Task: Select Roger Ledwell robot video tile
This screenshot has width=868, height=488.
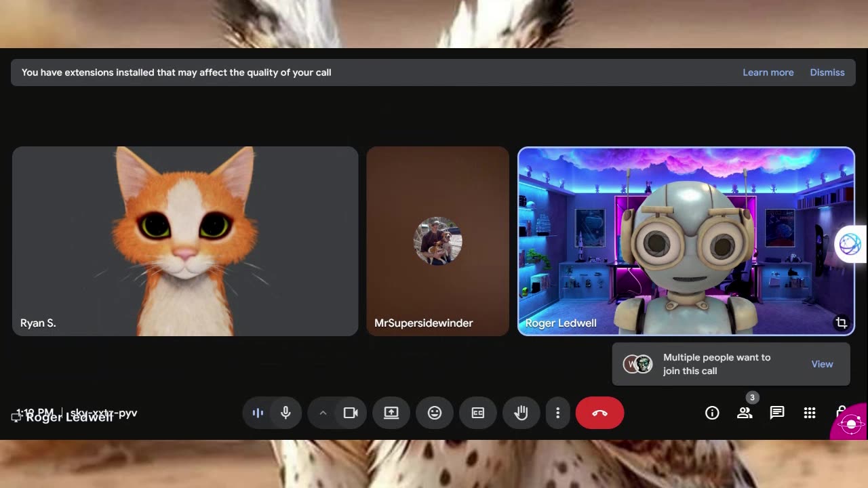Action: pos(686,241)
